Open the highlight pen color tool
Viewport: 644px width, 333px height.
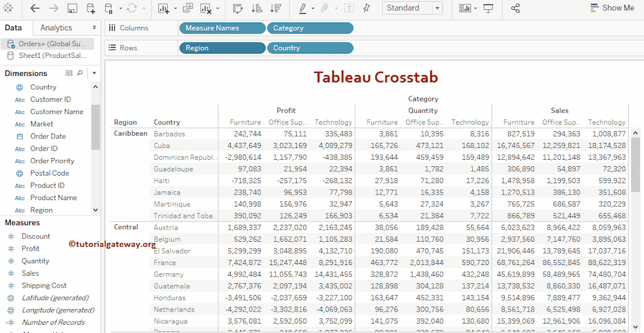pyautogui.click(x=303, y=8)
